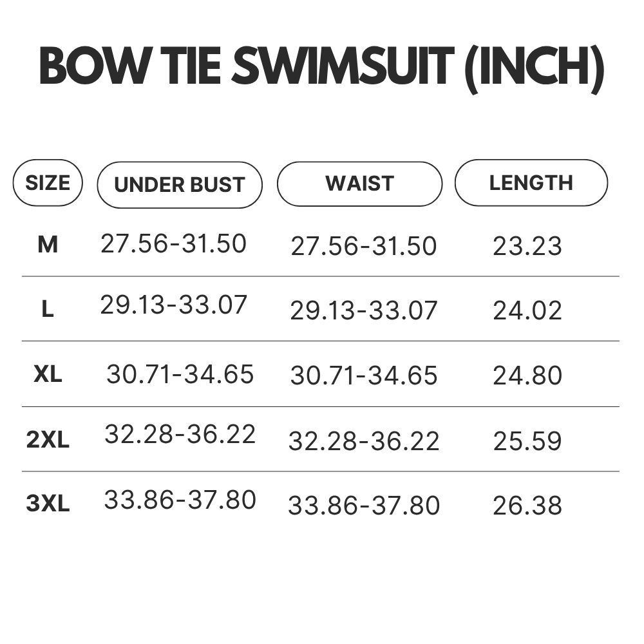Image resolution: width=644 pixels, height=644 pixels.
Task: Select the L size row label
Action: point(48,309)
